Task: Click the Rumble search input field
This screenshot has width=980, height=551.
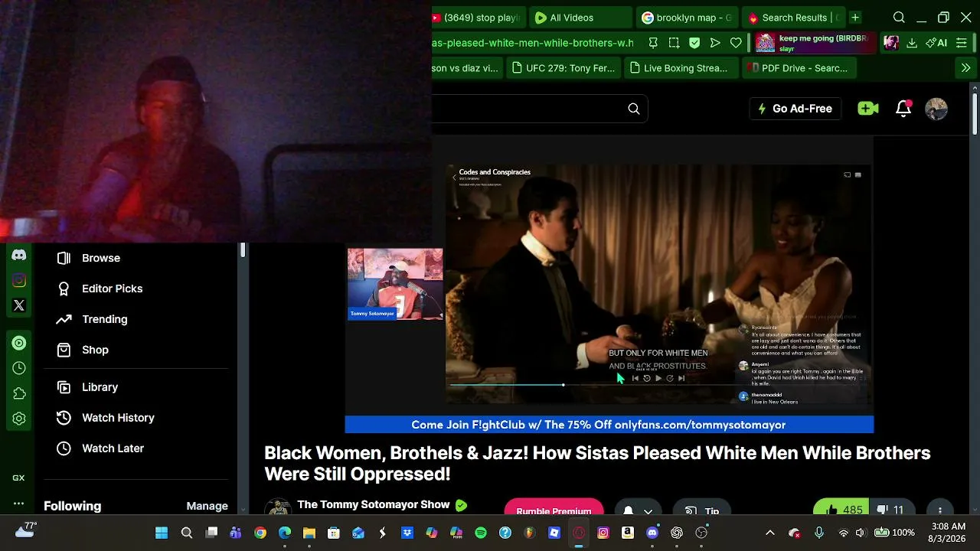Action: pos(527,109)
